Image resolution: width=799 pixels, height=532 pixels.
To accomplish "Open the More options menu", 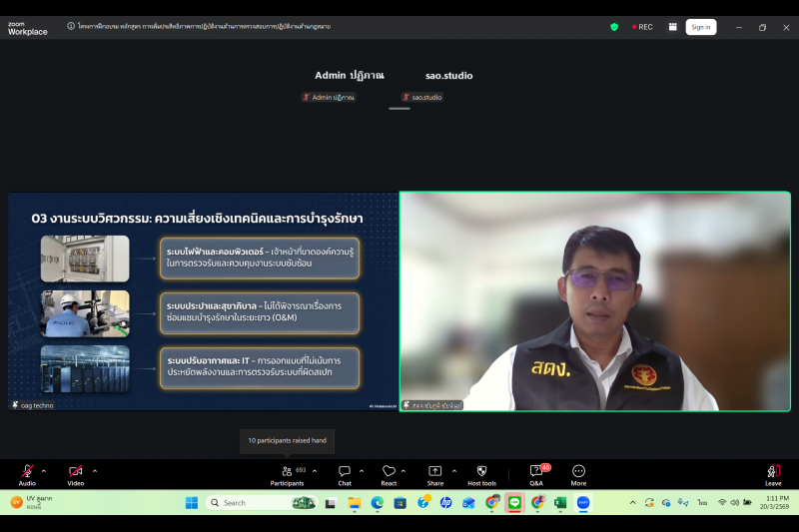I will [x=578, y=473].
